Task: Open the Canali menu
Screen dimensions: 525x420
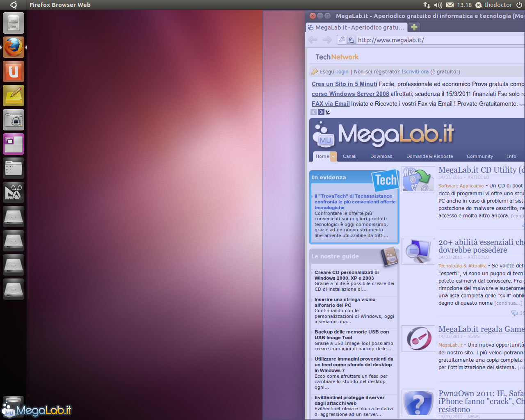Action: click(349, 156)
